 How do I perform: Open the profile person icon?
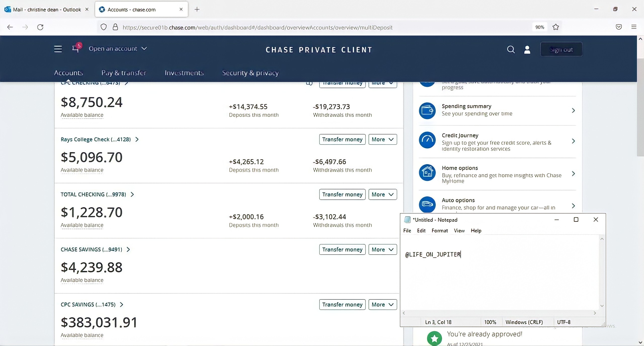point(527,50)
